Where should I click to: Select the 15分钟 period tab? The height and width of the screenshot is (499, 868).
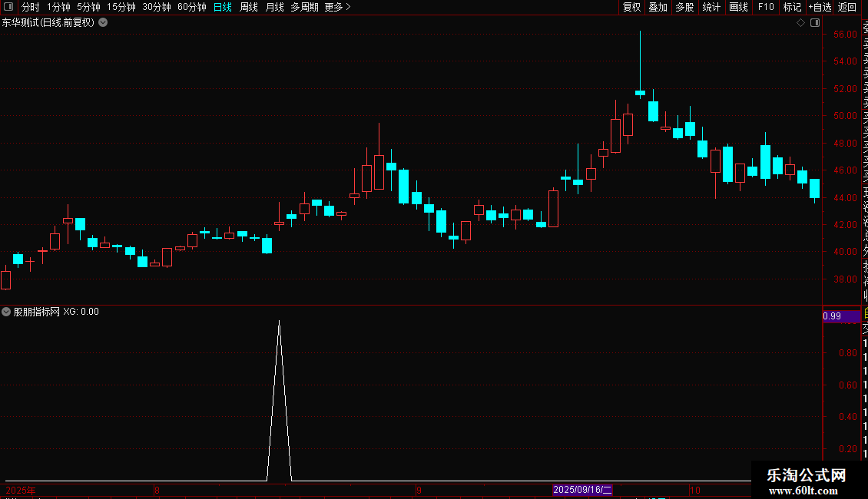(x=121, y=7)
